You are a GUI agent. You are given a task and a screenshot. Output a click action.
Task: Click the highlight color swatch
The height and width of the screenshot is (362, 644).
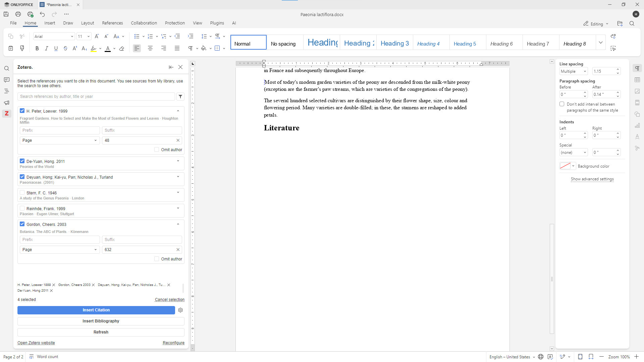94,49
